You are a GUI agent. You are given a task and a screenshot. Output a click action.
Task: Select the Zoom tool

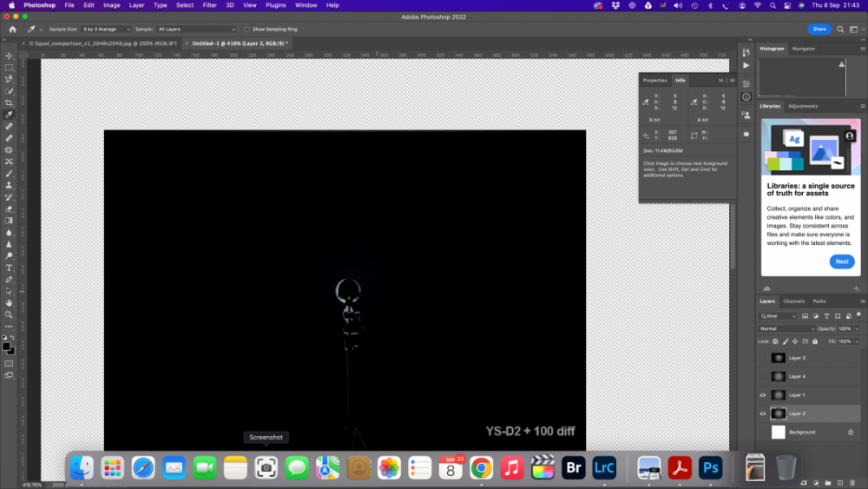pos(9,314)
